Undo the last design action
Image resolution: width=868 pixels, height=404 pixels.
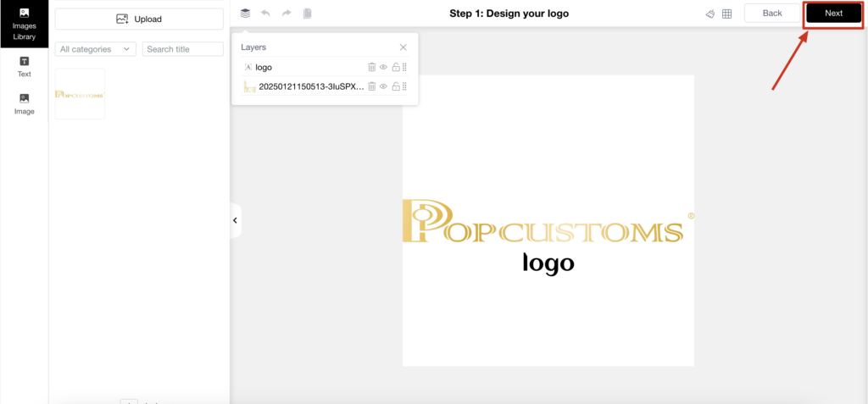coord(265,14)
